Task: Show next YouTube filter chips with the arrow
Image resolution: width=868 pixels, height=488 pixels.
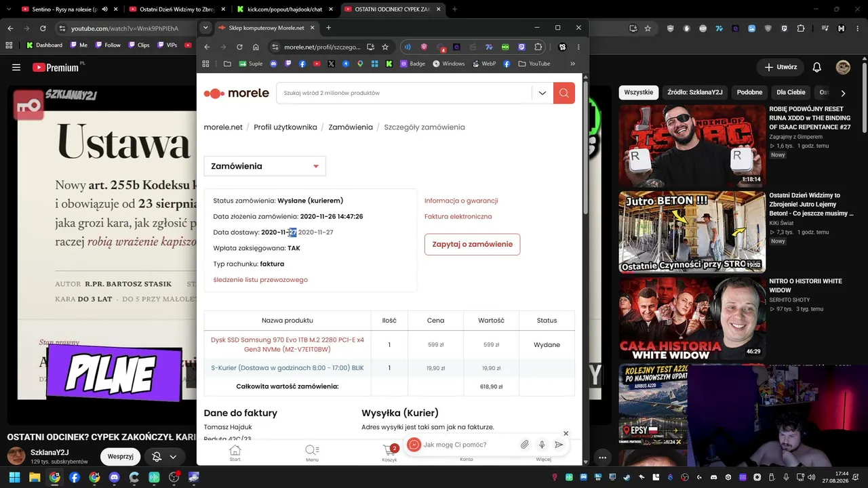Action: pos(843,93)
